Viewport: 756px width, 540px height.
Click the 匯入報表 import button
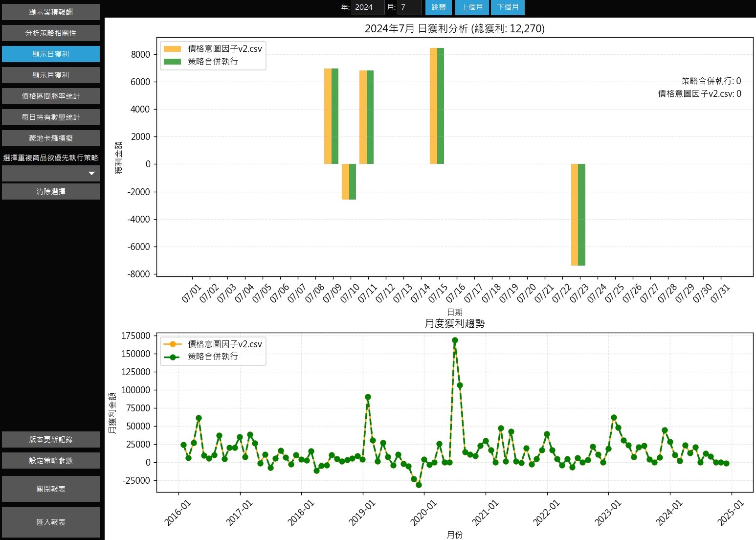[x=51, y=522]
